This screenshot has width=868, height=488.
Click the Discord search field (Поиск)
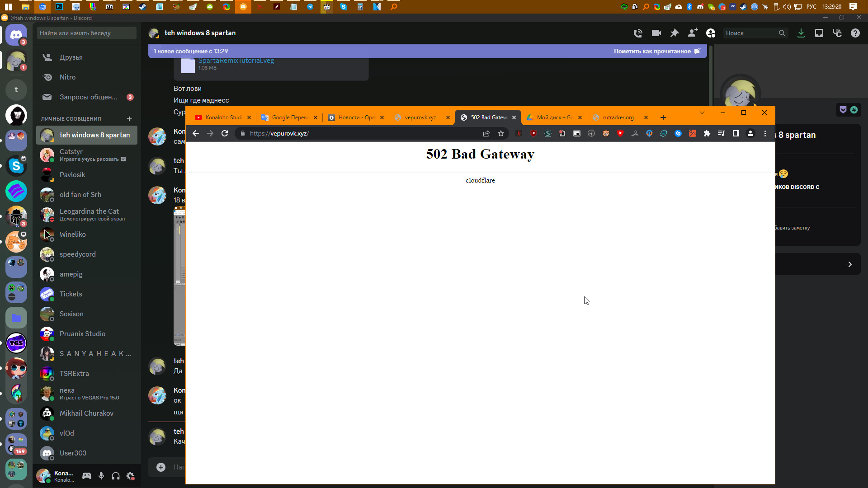click(x=750, y=33)
